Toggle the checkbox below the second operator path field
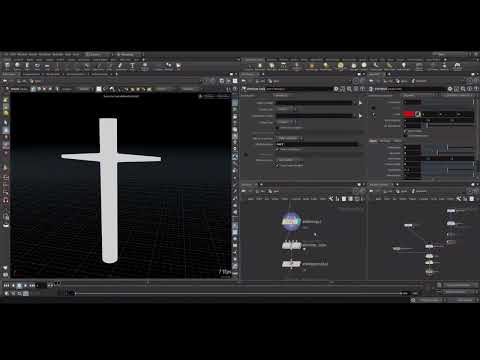480x360 pixels. point(277,128)
